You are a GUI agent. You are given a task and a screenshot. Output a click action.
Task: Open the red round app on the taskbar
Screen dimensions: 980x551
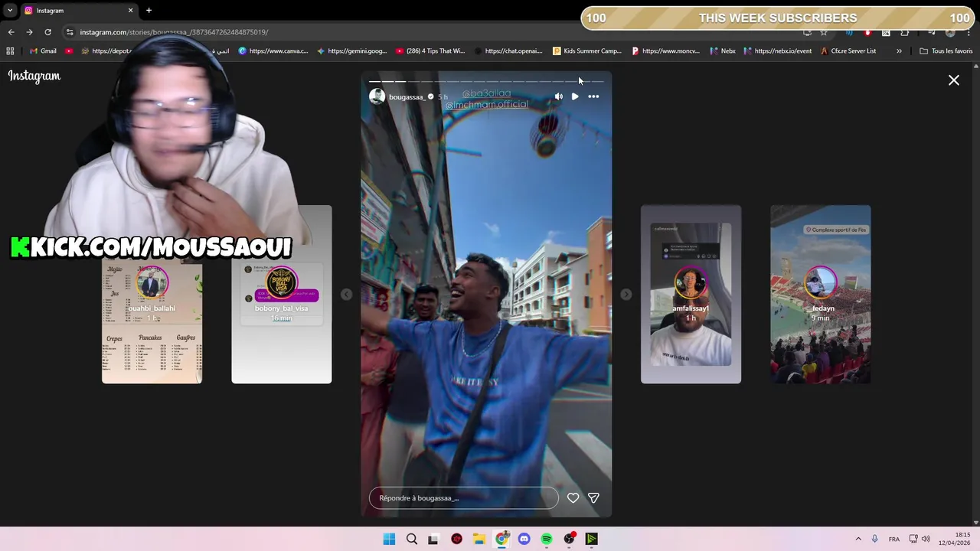457,539
